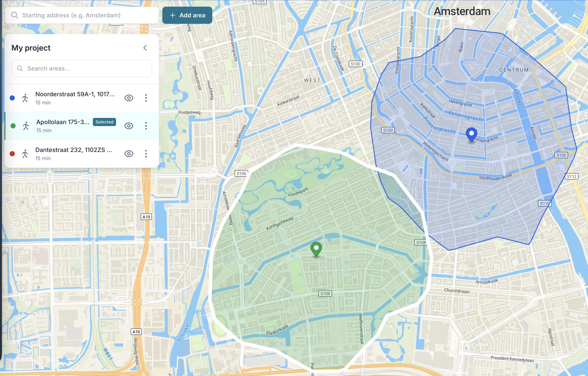Click the blue color dot beside Noorderstraat
The height and width of the screenshot is (376, 588).
[12, 98]
